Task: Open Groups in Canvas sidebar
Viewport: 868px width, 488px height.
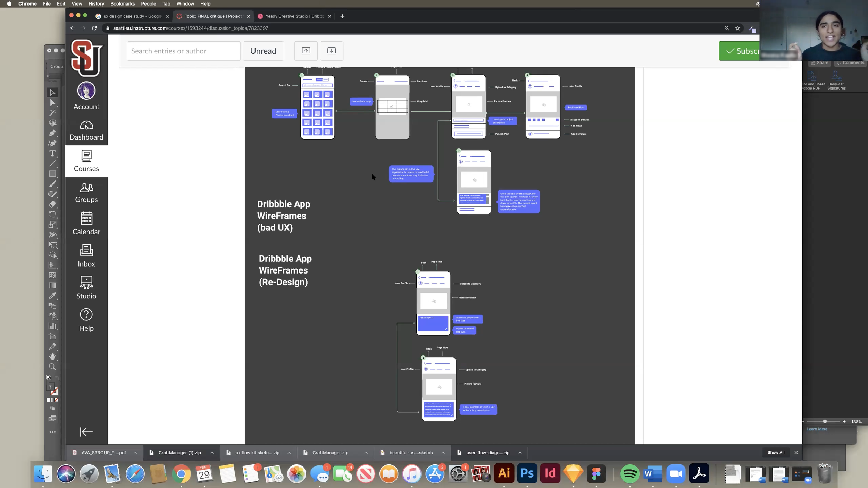Action: pos(86,193)
